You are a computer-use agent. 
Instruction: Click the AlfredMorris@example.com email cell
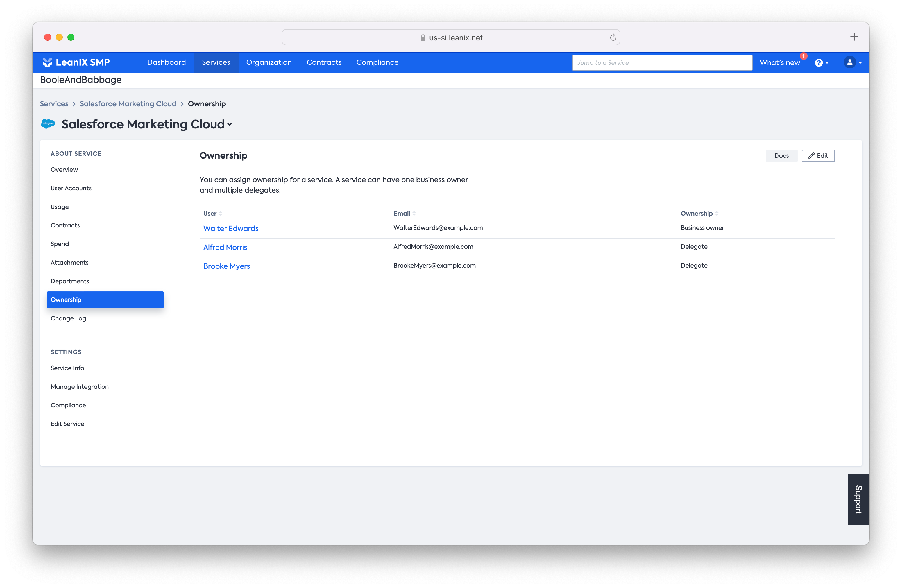point(433,247)
